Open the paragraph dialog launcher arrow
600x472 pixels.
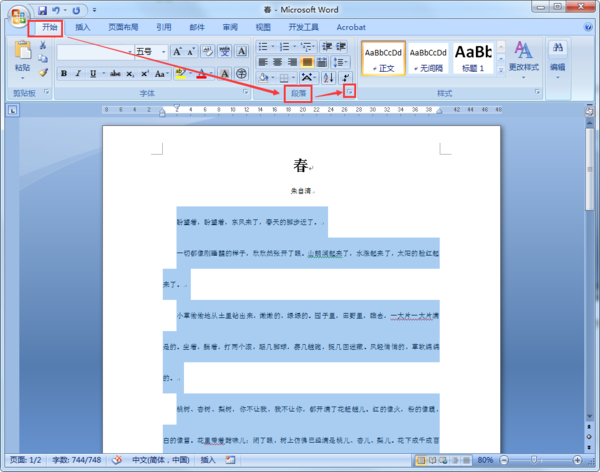pyautogui.click(x=349, y=91)
